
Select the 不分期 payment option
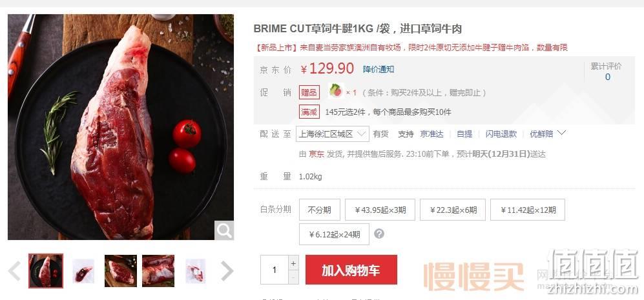click(x=320, y=210)
